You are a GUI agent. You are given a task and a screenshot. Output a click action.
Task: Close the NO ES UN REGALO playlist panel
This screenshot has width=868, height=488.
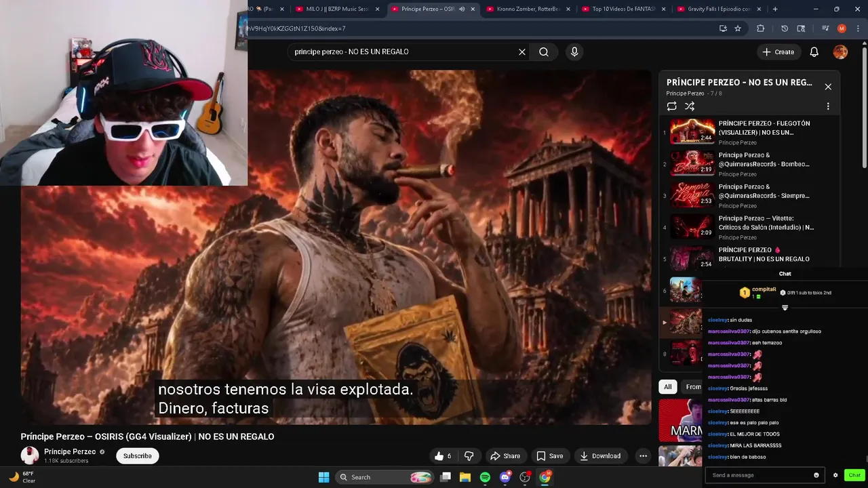tap(828, 87)
